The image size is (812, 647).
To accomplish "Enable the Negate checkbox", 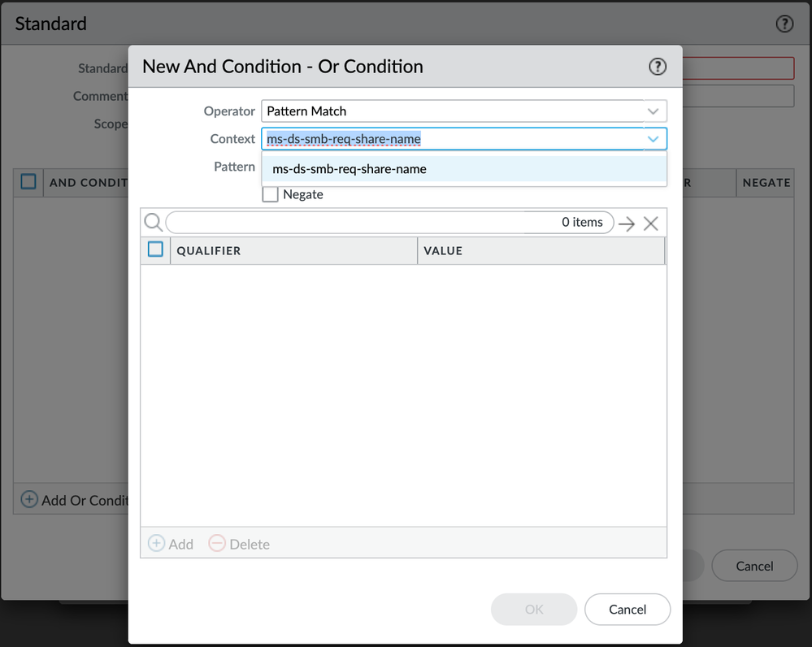I will (271, 194).
